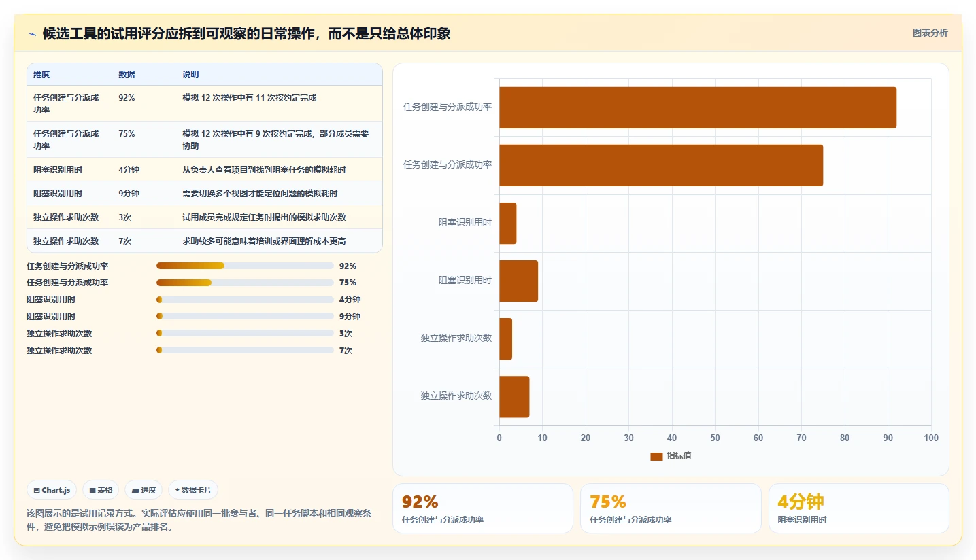Click the chart bar with value 4
The width and height of the screenshot is (976, 560).
click(x=508, y=223)
